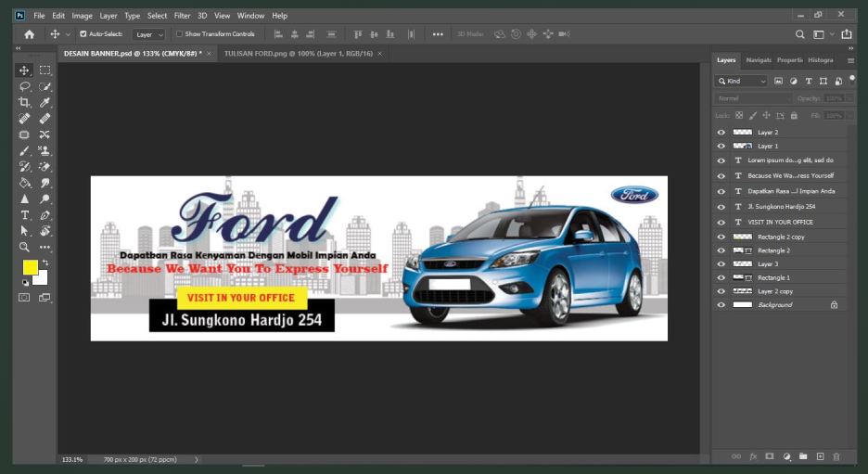Open the Navigator panel tab
Viewport: 868px width, 474px height.
click(758, 59)
